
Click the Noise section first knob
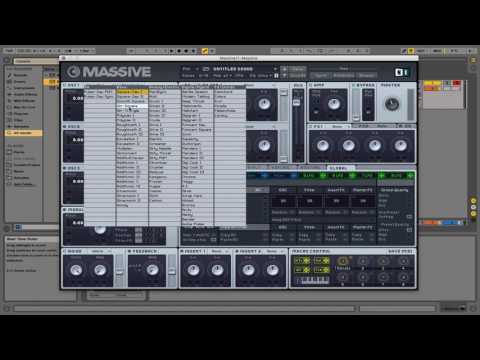click(76, 270)
